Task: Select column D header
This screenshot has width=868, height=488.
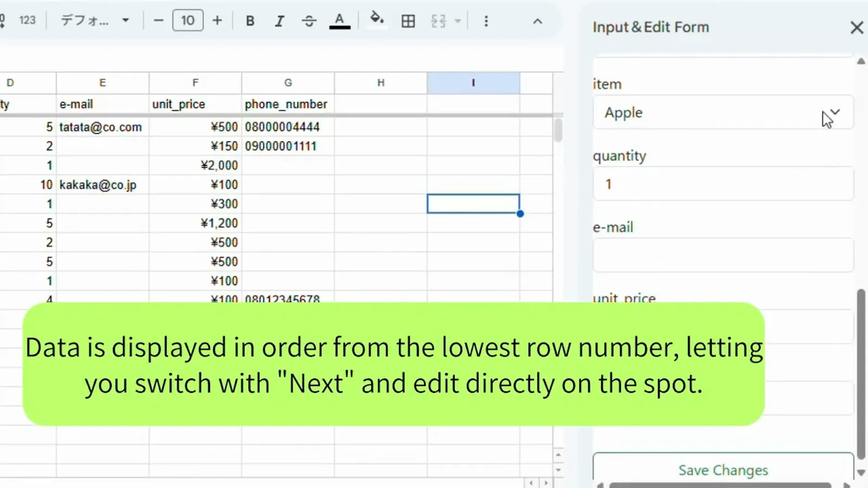Action: [27, 82]
